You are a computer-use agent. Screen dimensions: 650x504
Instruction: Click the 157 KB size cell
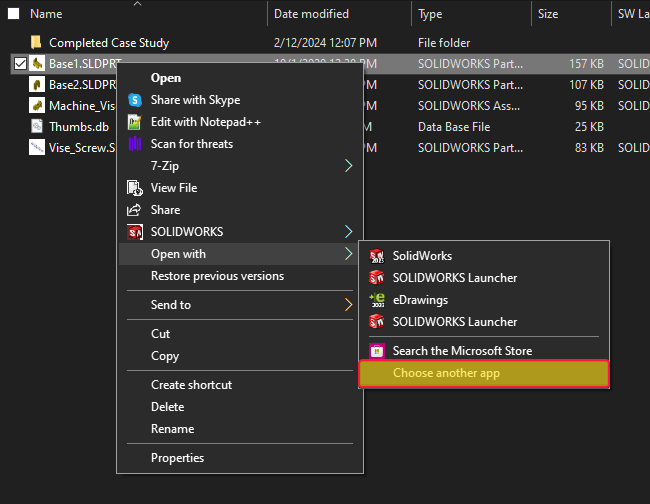[586, 63]
